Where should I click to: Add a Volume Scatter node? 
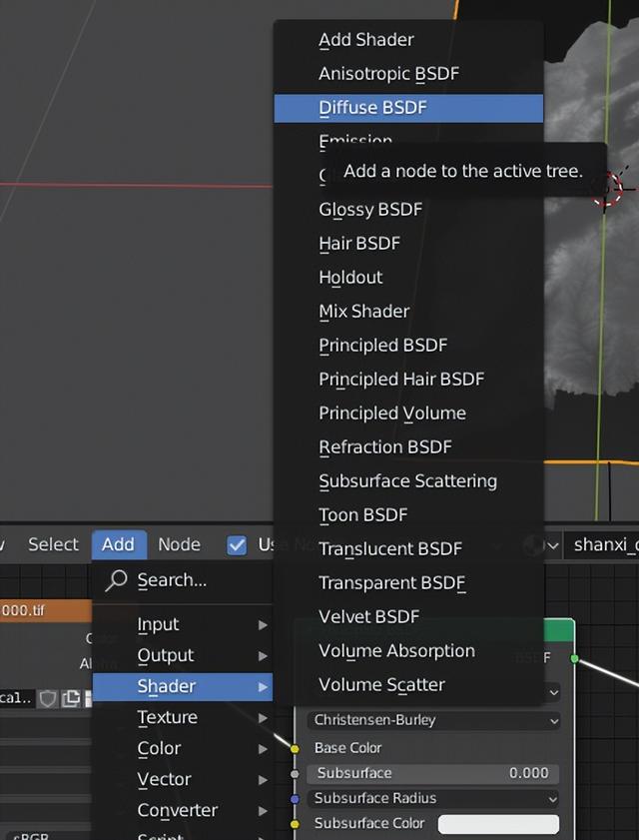click(x=408, y=685)
